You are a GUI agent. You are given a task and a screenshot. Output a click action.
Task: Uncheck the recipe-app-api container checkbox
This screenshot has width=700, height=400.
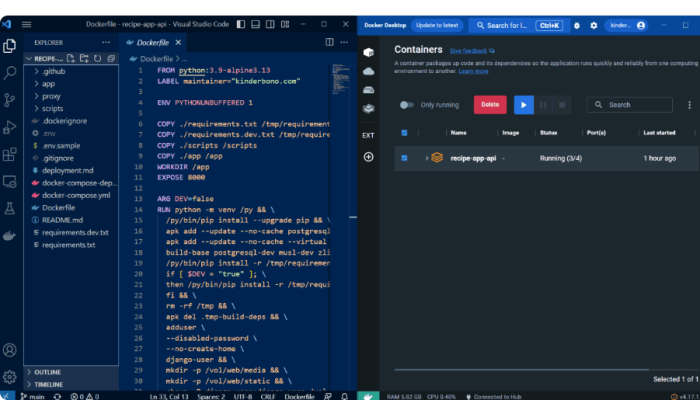[x=404, y=158]
